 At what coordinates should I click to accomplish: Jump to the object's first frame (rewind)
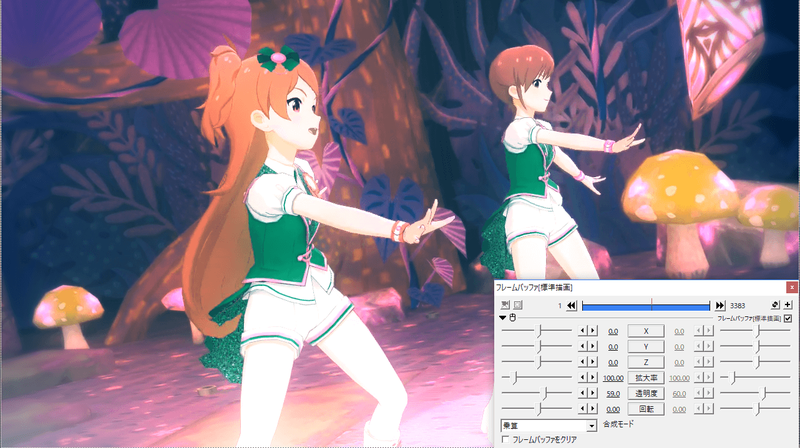(x=571, y=305)
